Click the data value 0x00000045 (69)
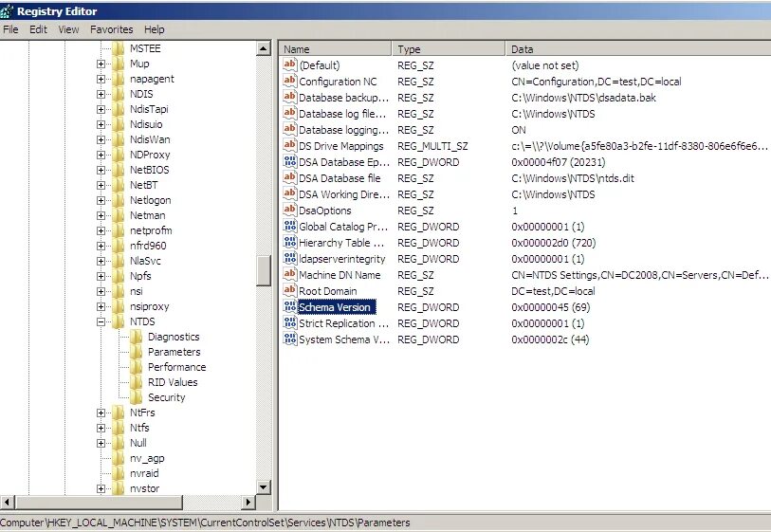The height and width of the screenshot is (532, 771). [550, 307]
